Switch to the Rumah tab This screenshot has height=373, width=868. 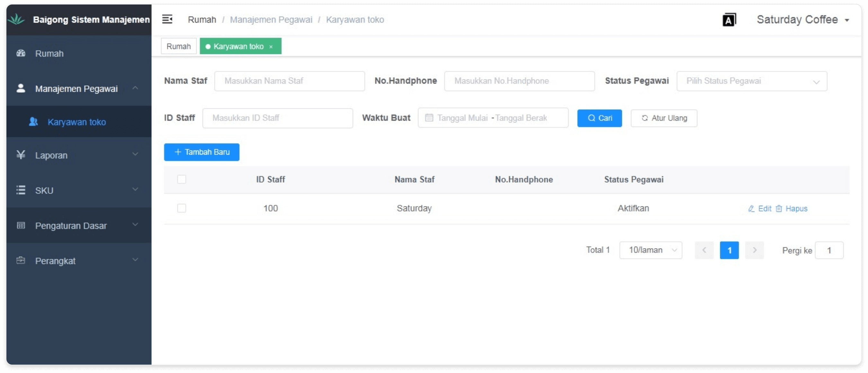click(179, 46)
